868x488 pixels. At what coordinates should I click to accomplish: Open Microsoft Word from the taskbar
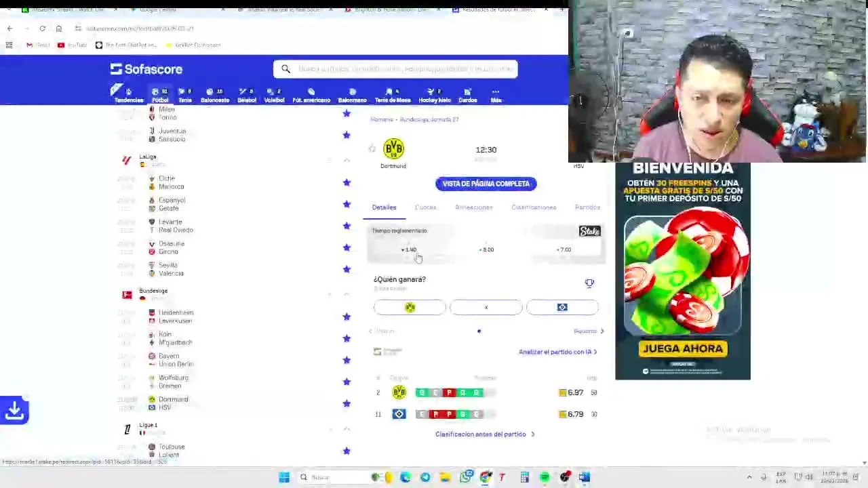coord(585,477)
